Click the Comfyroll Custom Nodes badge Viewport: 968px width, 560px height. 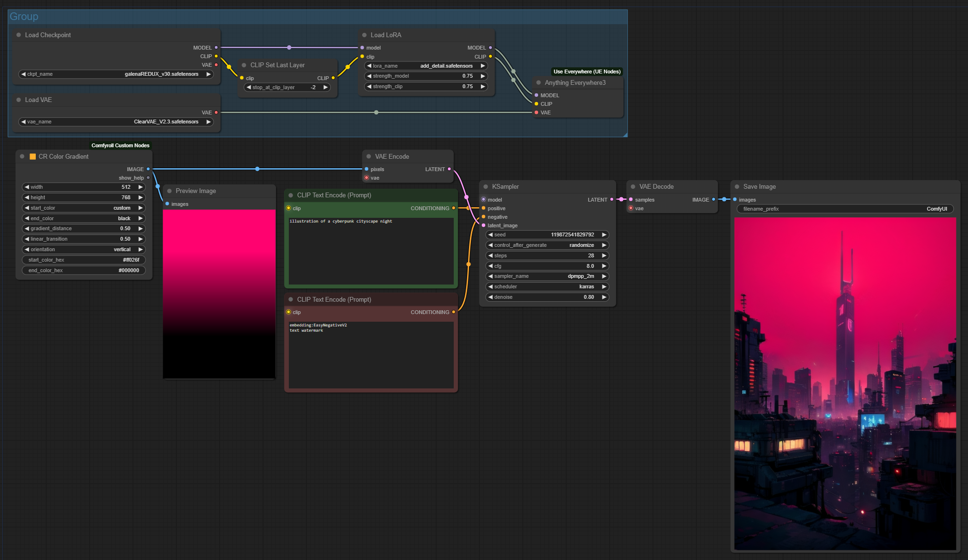tap(120, 145)
